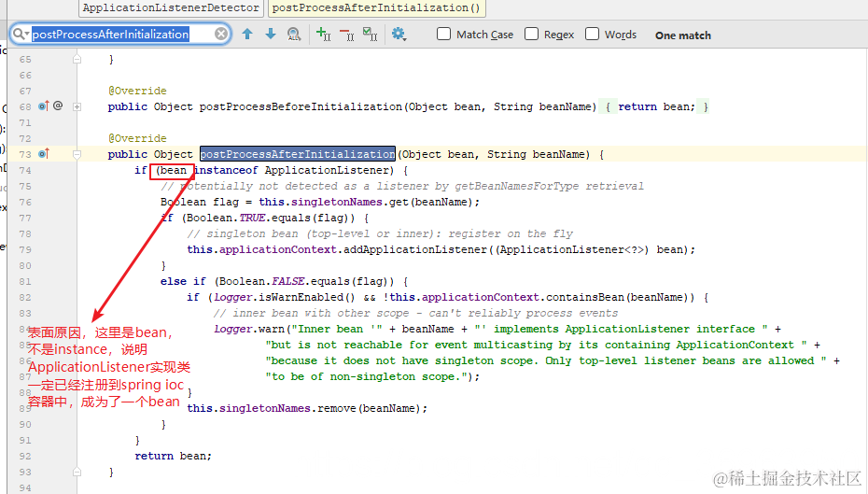Click containsBean call on line 82
This screenshot has height=494, width=868.
pyautogui.click(x=586, y=297)
